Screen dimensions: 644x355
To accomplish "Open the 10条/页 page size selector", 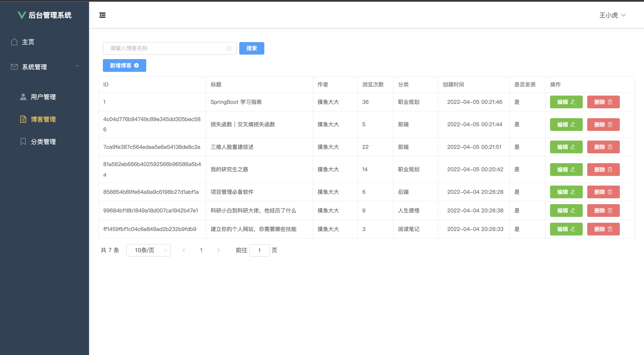I will point(148,250).
